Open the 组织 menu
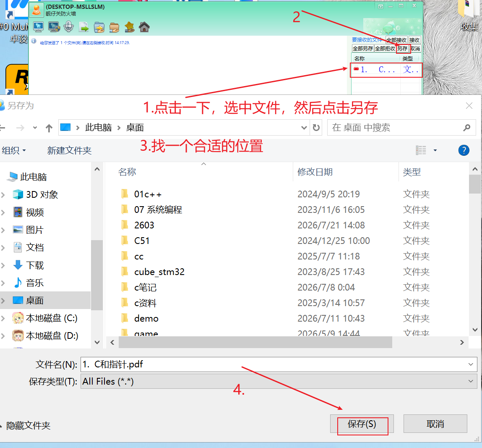This screenshot has width=482, height=448. [x=13, y=150]
